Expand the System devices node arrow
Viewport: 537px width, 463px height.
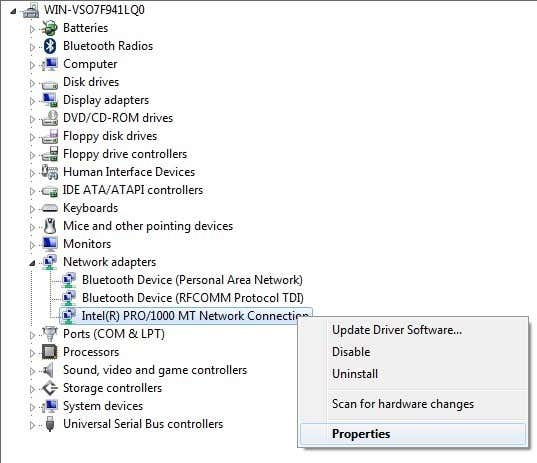point(32,407)
